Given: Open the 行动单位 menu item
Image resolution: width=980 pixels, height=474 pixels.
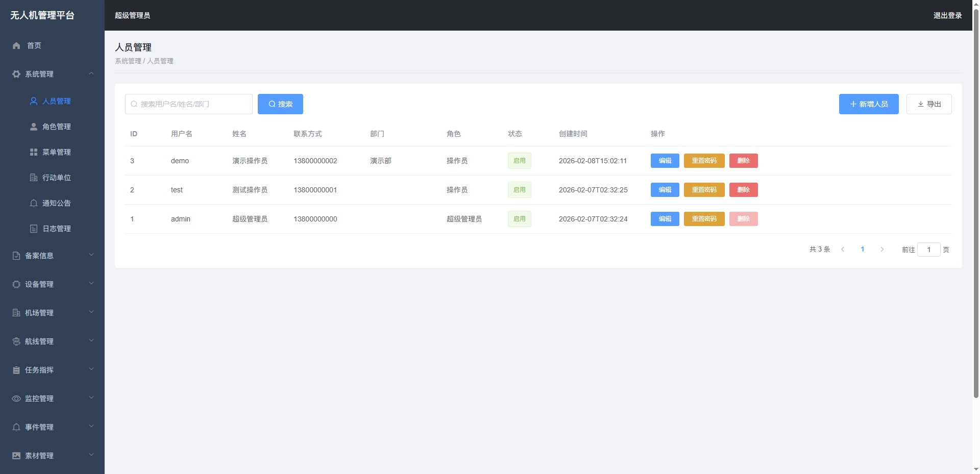Looking at the screenshot, I should [x=56, y=178].
